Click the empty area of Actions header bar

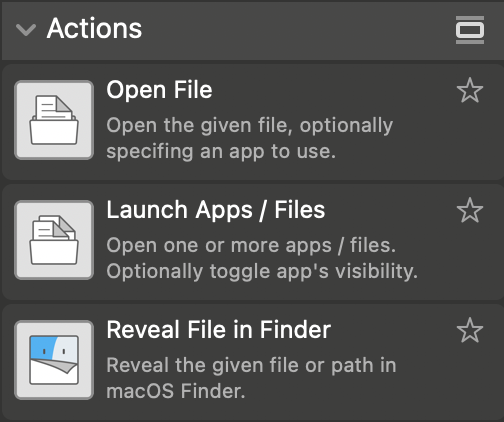[x=297, y=30]
